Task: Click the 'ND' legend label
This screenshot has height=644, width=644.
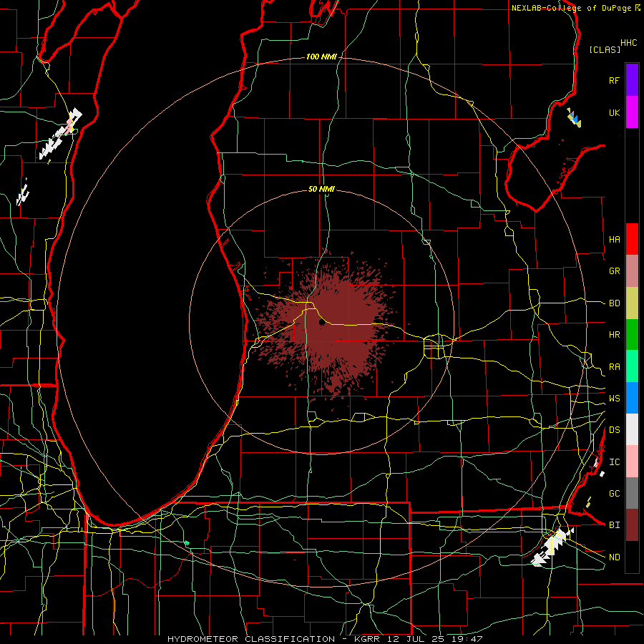Action: (615, 557)
